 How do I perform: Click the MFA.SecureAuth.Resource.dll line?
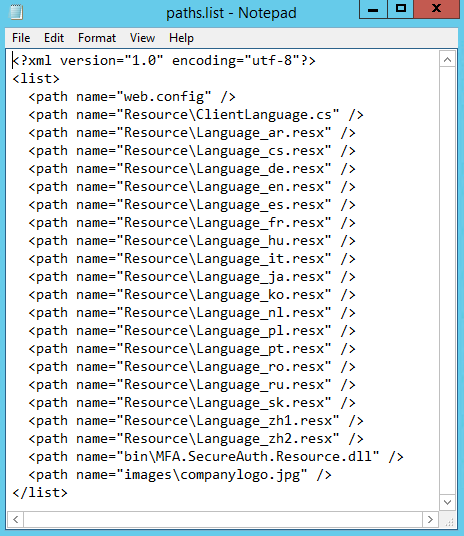click(x=216, y=457)
